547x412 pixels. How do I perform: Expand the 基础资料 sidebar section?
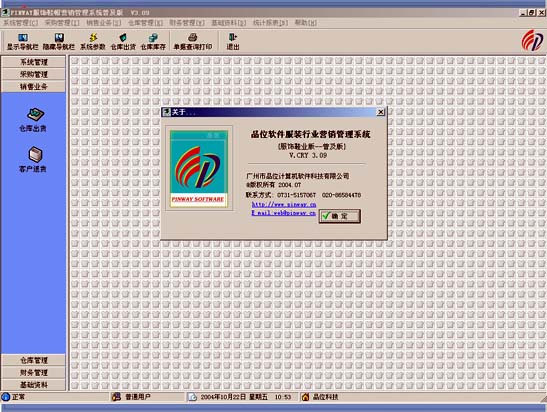pyautogui.click(x=33, y=385)
